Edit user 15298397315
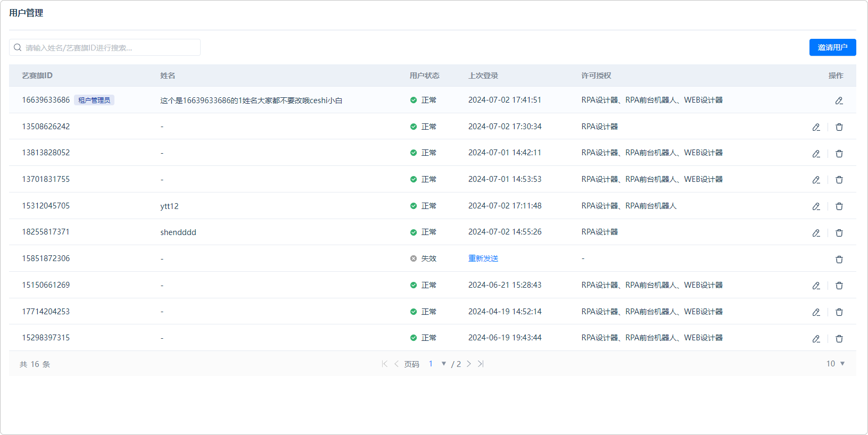This screenshot has height=435, width=868. (x=816, y=339)
